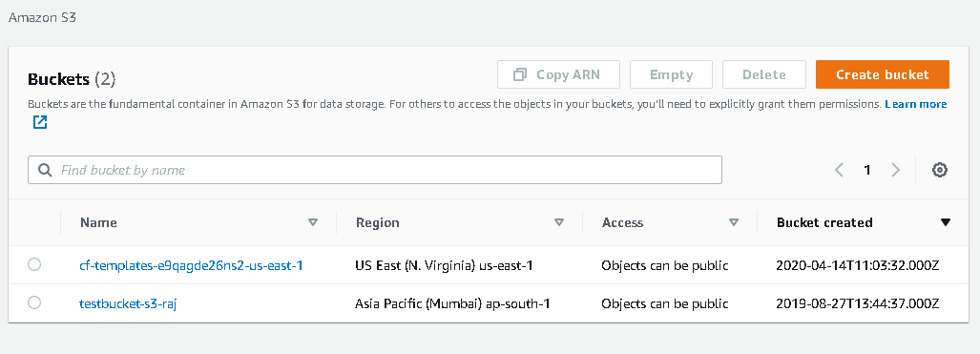980x354 pixels.
Task: Click the 2020-04-14T11:03:32.000Z creation date
Action: (x=858, y=265)
